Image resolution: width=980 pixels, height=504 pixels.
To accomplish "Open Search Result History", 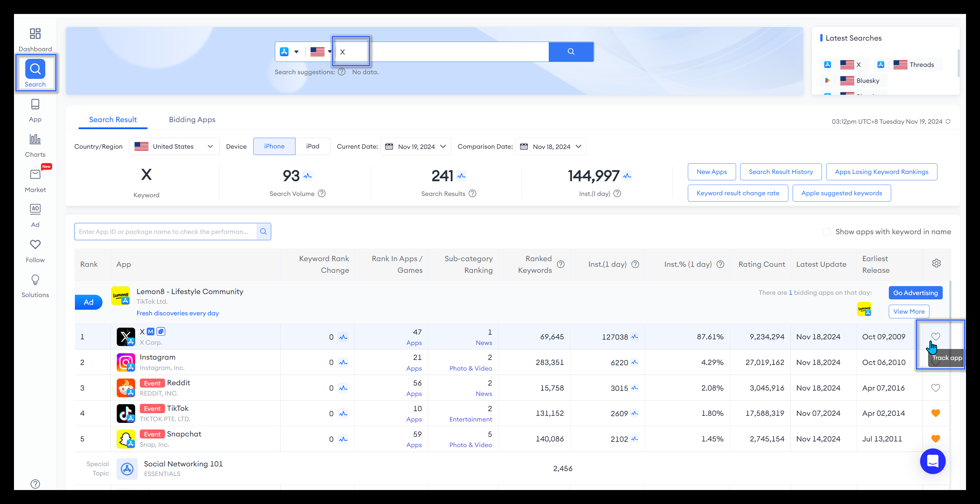I will coord(780,172).
